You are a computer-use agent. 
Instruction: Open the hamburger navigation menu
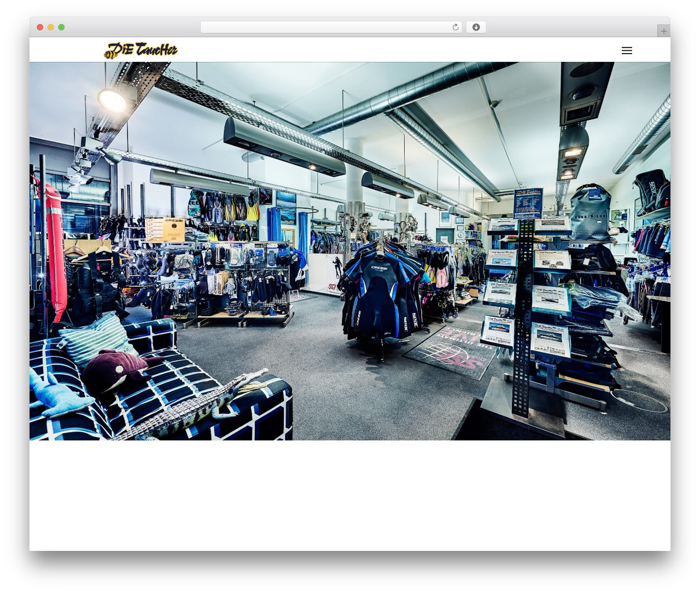coord(627,50)
